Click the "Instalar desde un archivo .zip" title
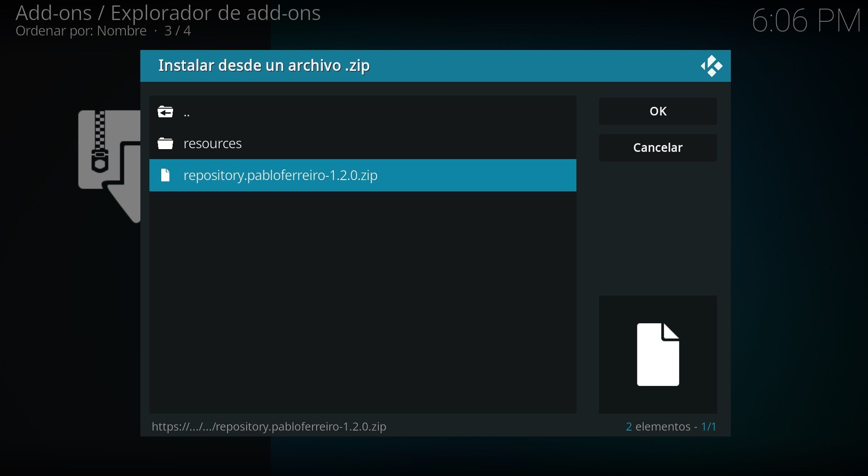The image size is (868, 476). pyautogui.click(x=264, y=66)
